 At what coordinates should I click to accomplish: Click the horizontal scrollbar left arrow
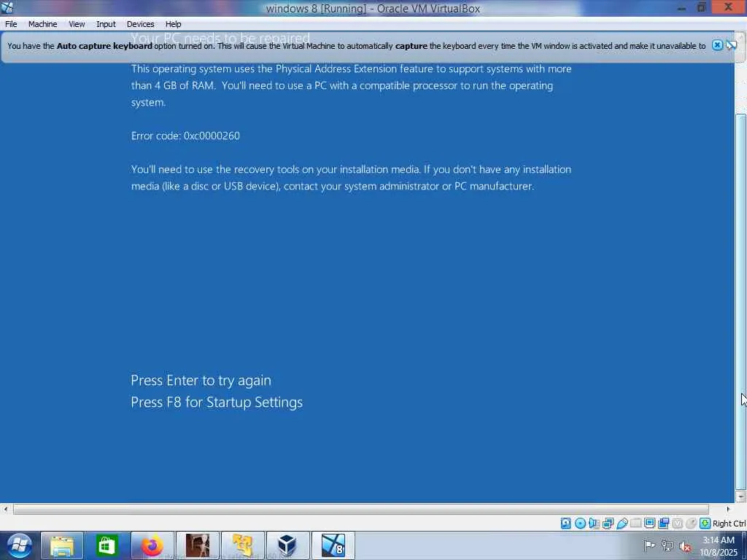(x=5, y=510)
